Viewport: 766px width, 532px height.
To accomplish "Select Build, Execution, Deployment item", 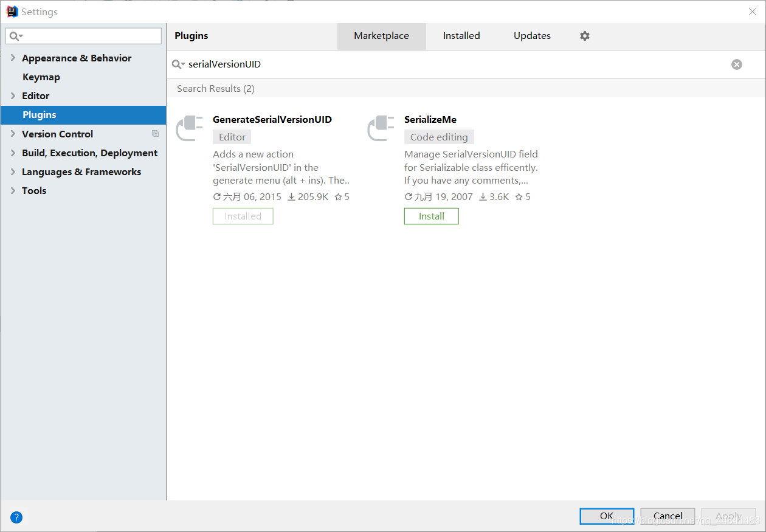I will [89, 153].
